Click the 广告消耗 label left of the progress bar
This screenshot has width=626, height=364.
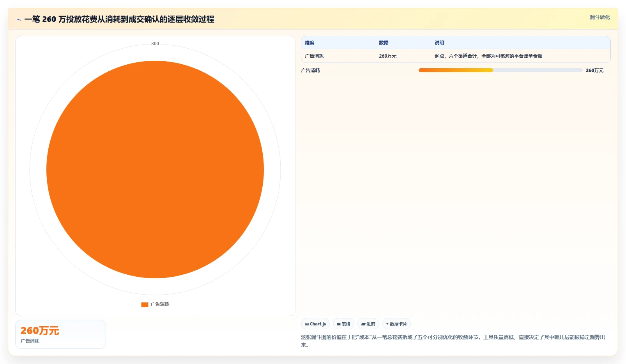point(310,71)
